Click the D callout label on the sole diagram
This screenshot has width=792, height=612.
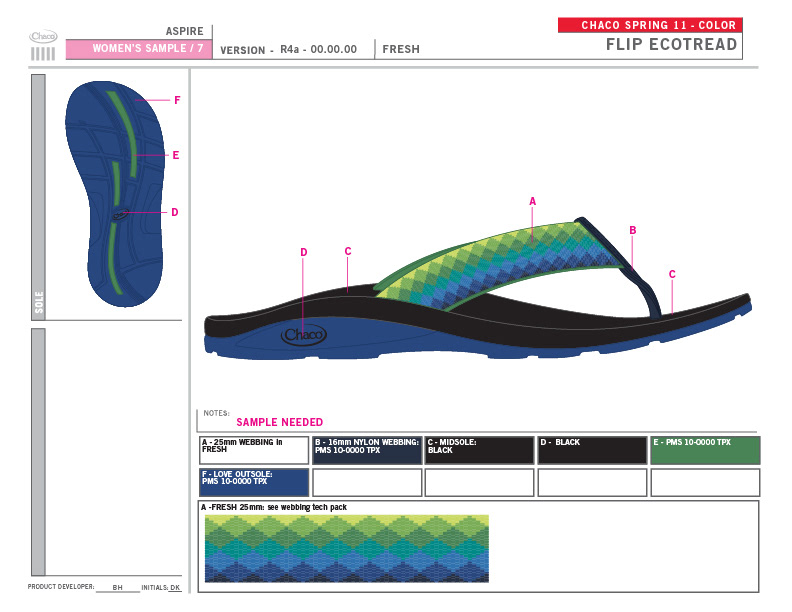[175, 212]
